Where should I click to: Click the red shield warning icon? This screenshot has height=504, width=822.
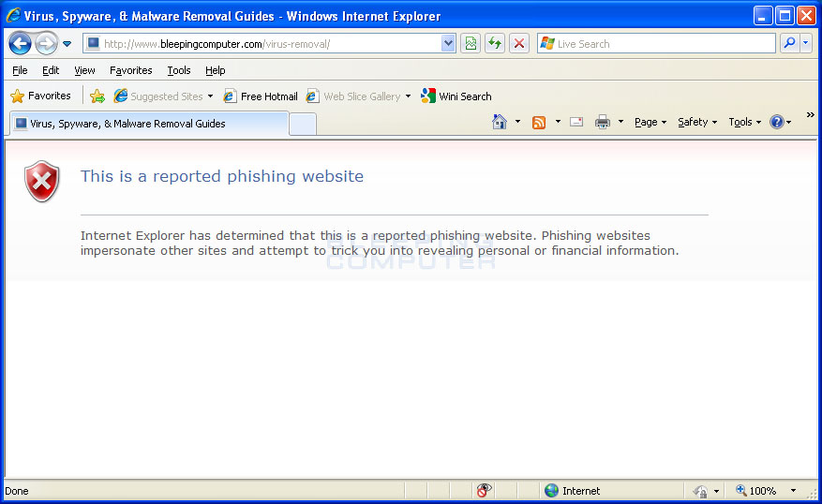pyautogui.click(x=42, y=182)
